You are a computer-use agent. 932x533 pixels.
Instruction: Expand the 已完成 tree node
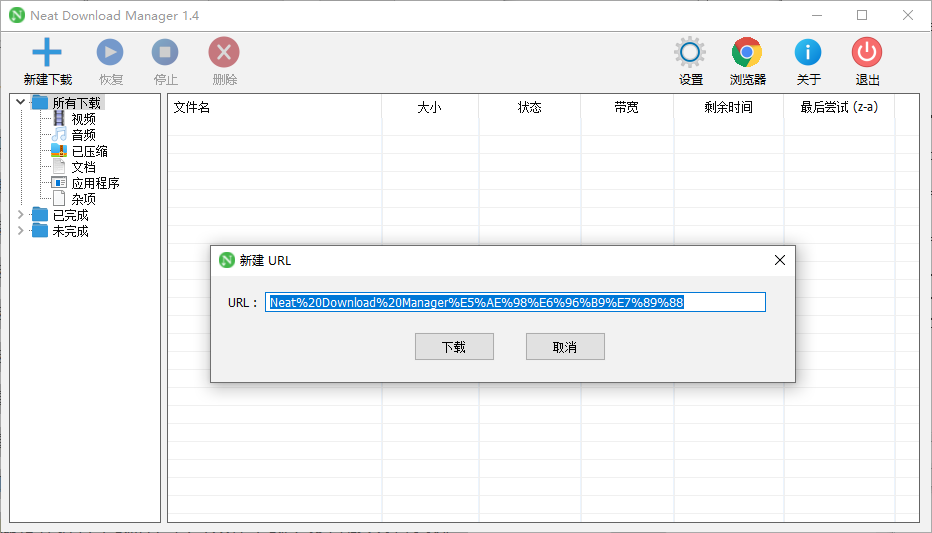tap(21, 215)
